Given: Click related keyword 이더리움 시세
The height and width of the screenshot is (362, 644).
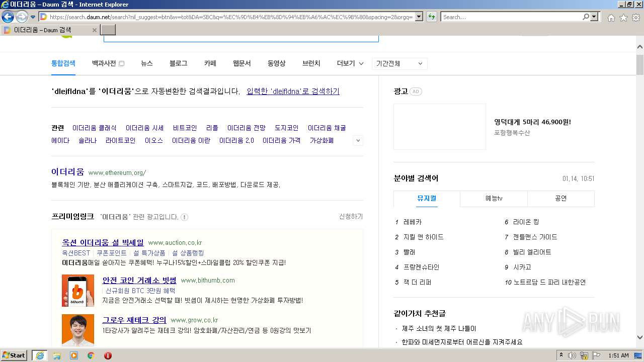Looking at the screenshot, I should [x=145, y=128].
